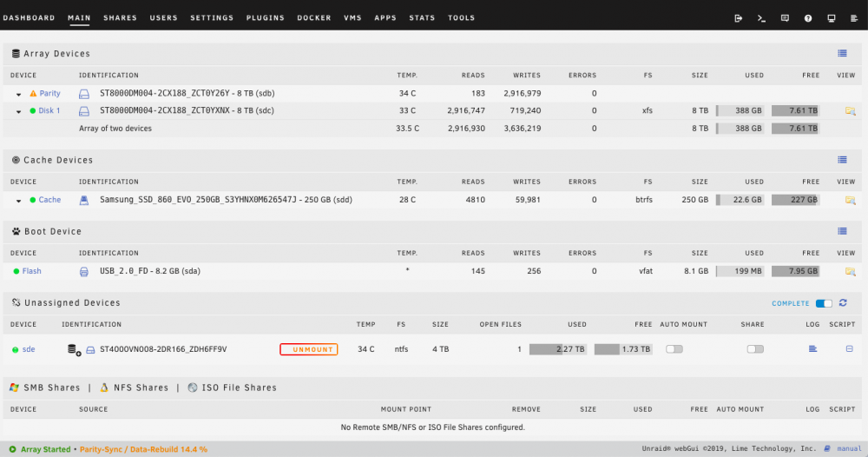Open the sde script editor icon
Screen dimensions: 868x457
click(849, 349)
